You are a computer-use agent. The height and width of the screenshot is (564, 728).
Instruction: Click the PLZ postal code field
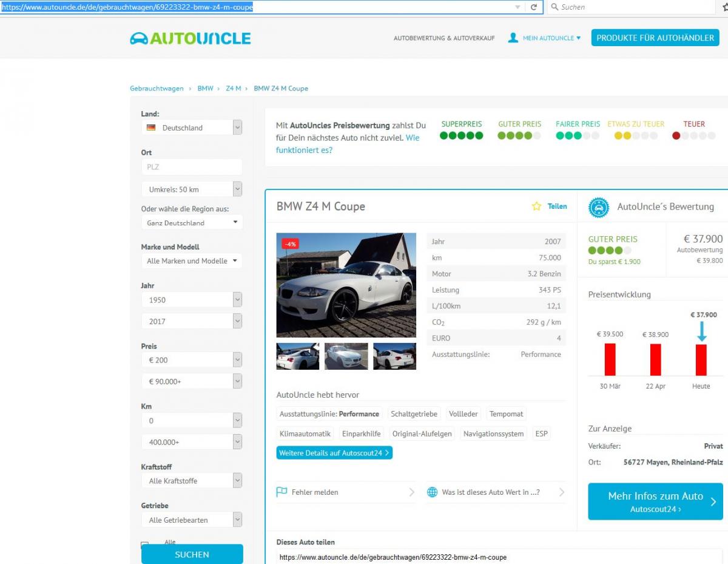[192, 167]
